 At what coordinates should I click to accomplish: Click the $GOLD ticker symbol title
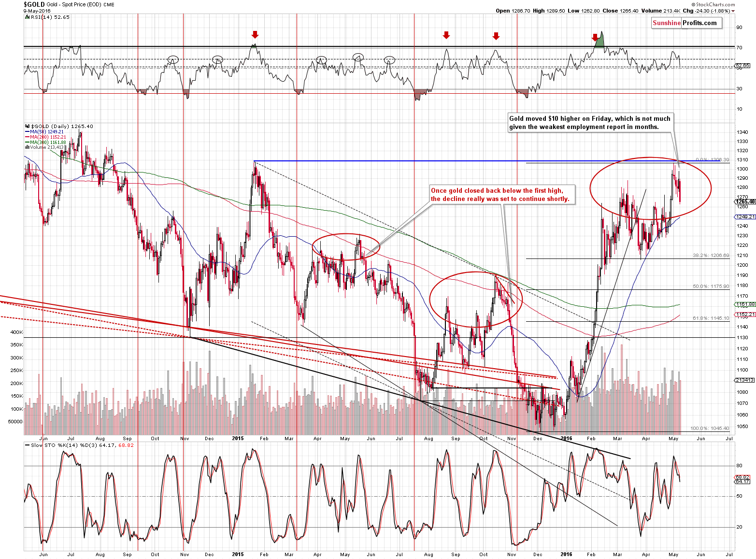pyautogui.click(x=34, y=4)
